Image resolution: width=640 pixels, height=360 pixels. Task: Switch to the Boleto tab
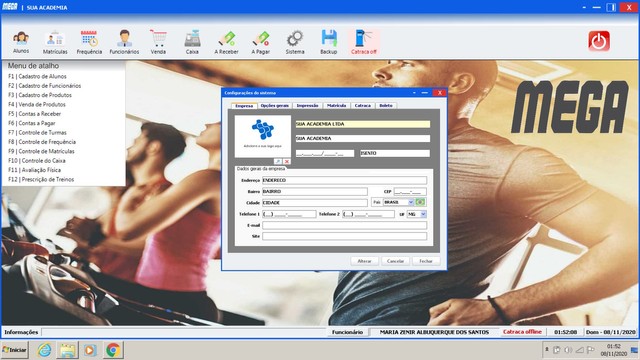coord(386,105)
